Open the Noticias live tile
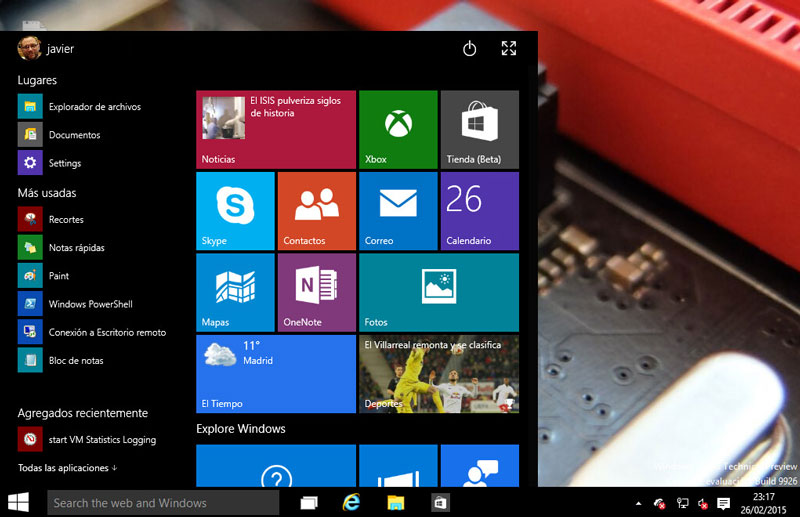Viewport: 800px width, 517px height. click(x=276, y=130)
